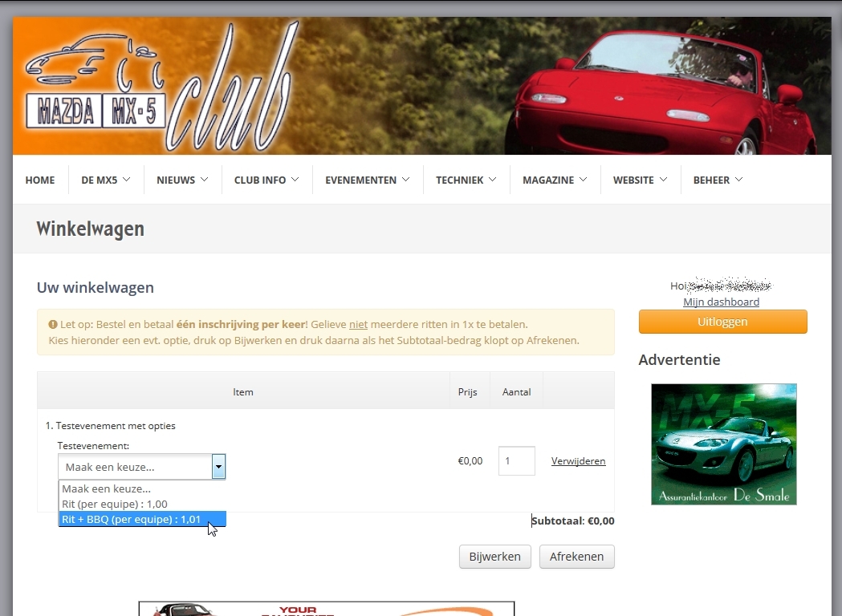Click the Subtotaal amount text
Viewport: 842px width, 616px height.
[573, 521]
